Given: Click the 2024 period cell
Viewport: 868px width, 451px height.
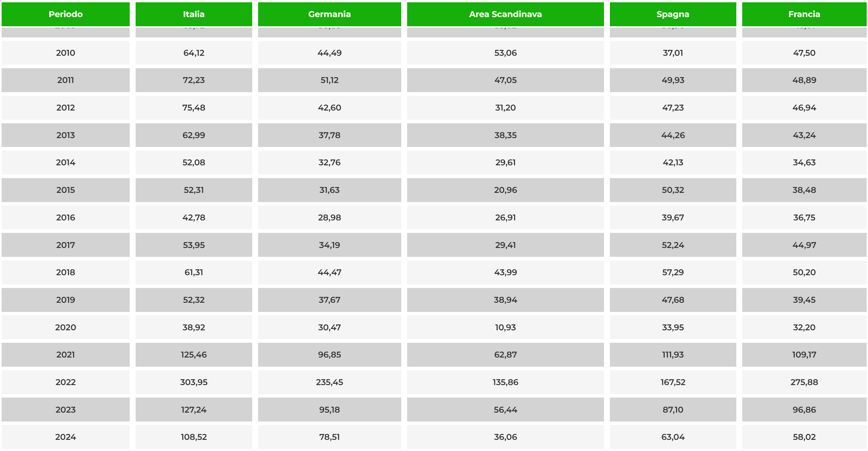Looking at the screenshot, I should coord(66,437).
